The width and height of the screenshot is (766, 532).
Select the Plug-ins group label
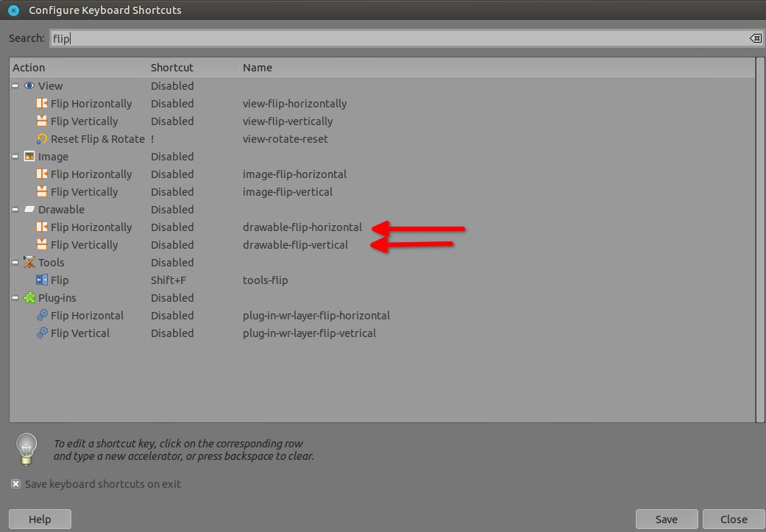click(x=57, y=297)
